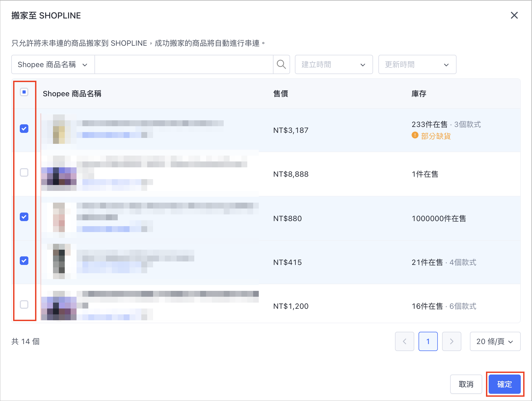This screenshot has height=401, width=532.
Task: Open the 建立時間 filter dropdown
Action: [x=334, y=64]
